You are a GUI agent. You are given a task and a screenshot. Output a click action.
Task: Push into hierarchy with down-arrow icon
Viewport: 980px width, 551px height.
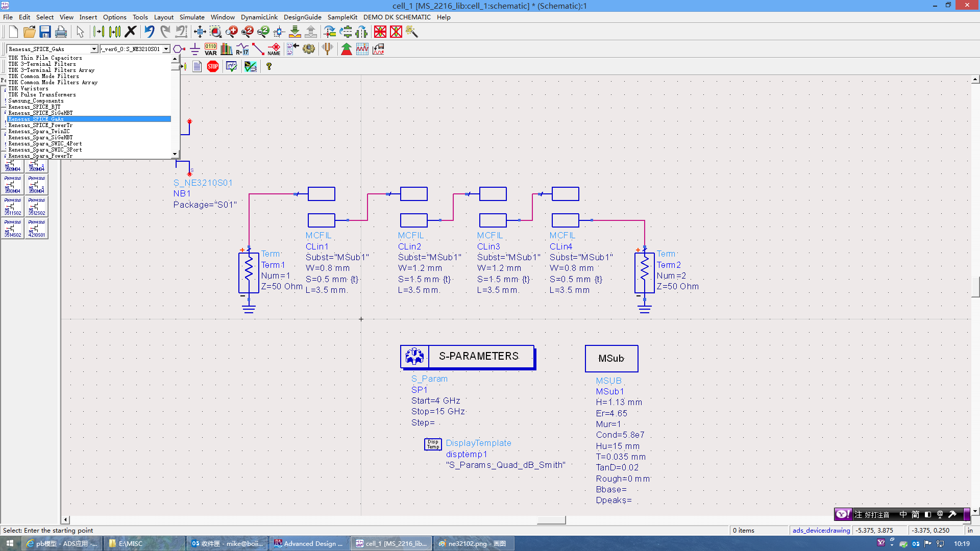click(295, 32)
